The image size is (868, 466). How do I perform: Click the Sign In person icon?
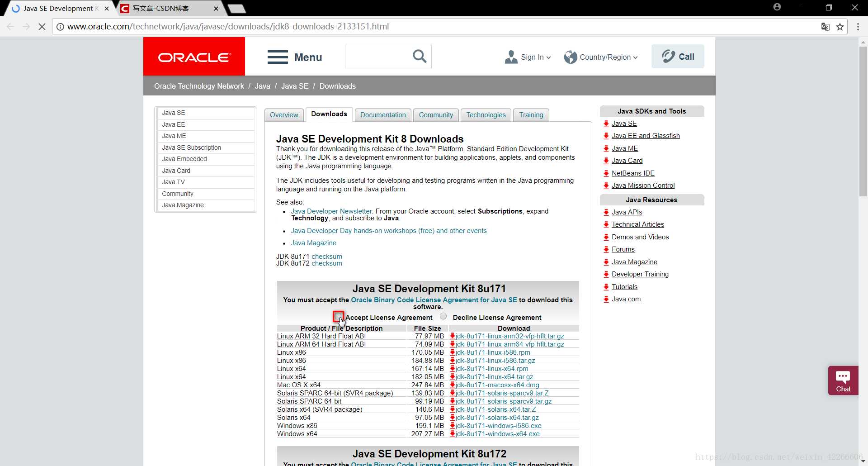[511, 57]
